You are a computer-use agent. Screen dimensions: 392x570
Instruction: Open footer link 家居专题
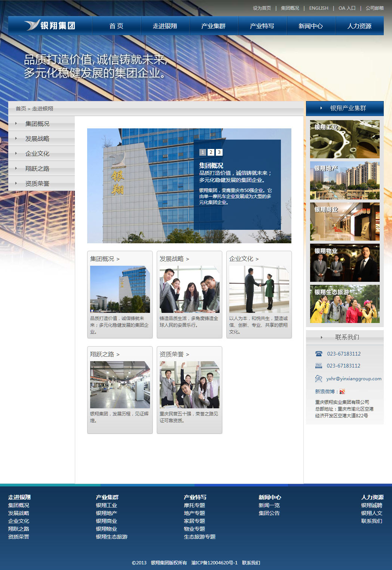195,521
